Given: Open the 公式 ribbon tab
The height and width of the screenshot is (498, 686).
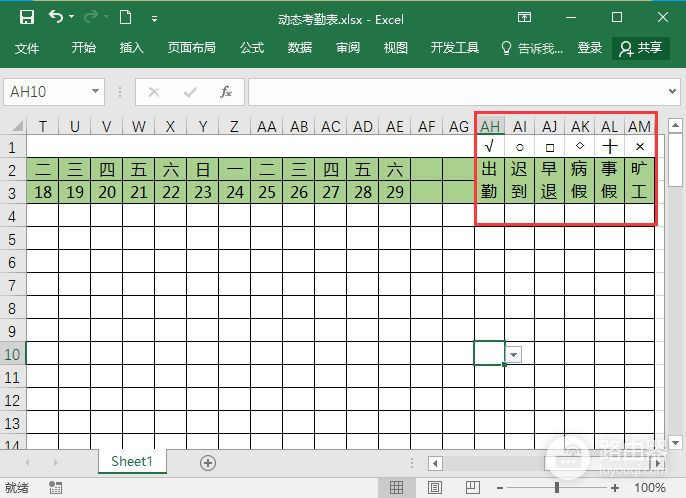Looking at the screenshot, I should pos(252,48).
